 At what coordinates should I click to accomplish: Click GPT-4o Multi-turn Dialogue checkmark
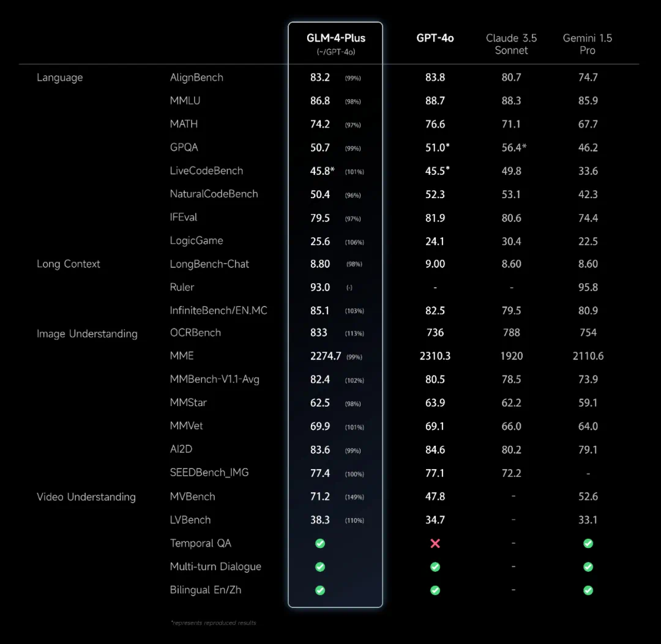point(435,567)
